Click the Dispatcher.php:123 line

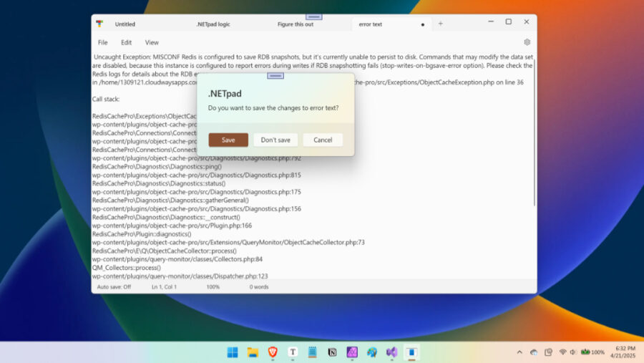click(180, 276)
